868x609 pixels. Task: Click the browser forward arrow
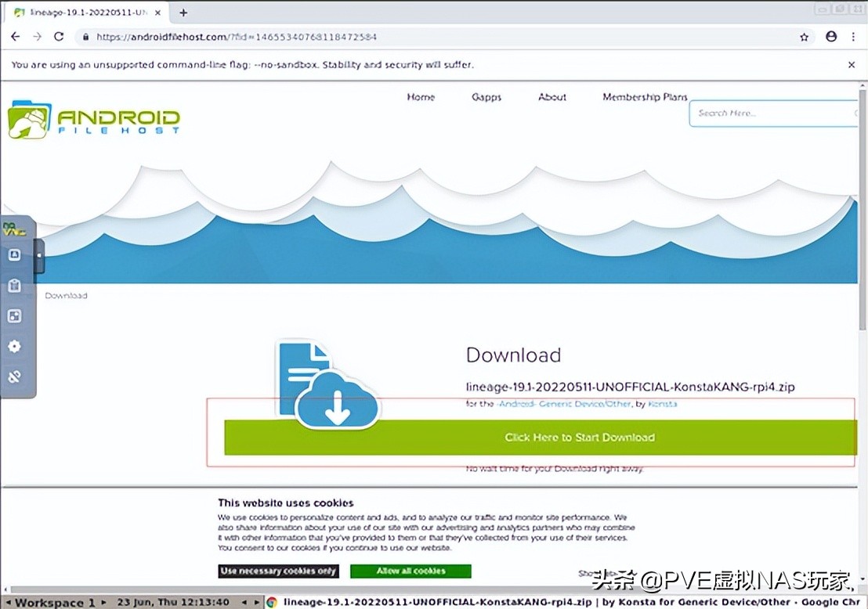(37, 37)
